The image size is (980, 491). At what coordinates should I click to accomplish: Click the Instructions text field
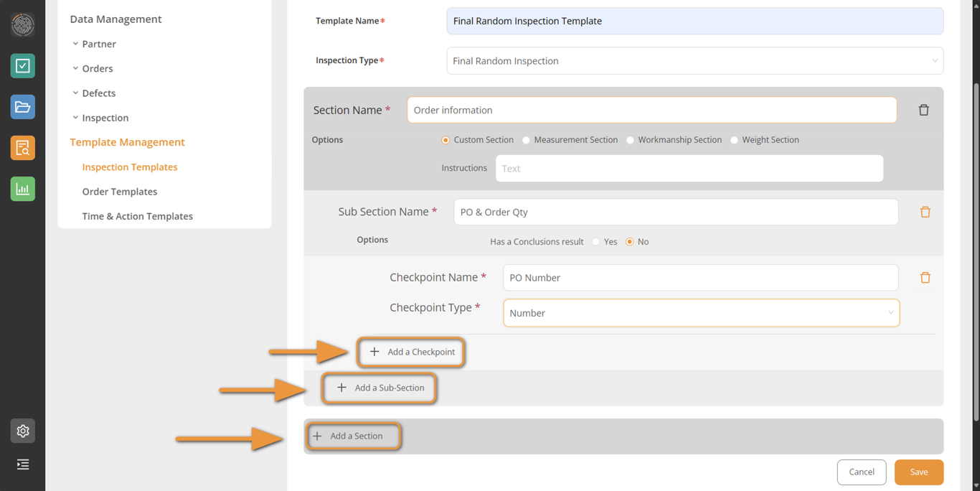[x=689, y=169]
